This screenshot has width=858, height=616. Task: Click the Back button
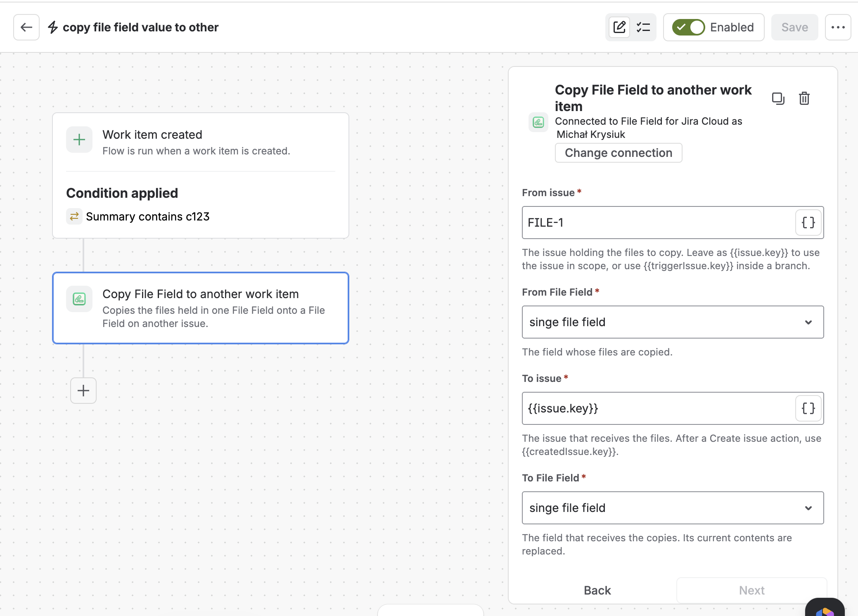click(x=597, y=590)
